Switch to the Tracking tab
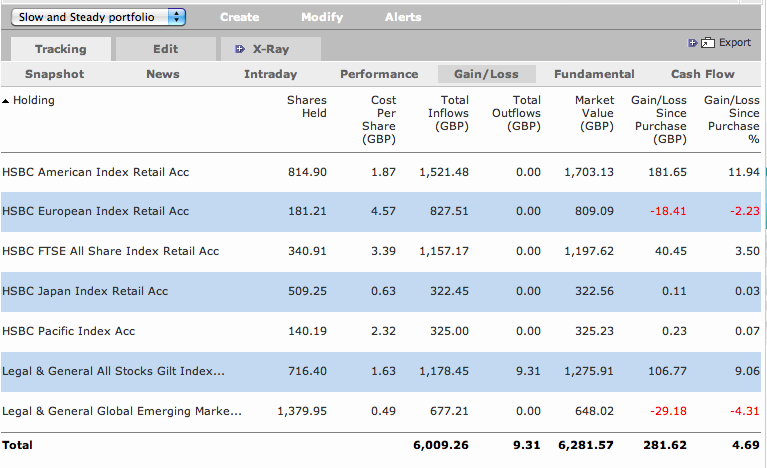The image size is (767, 468). tap(61, 49)
